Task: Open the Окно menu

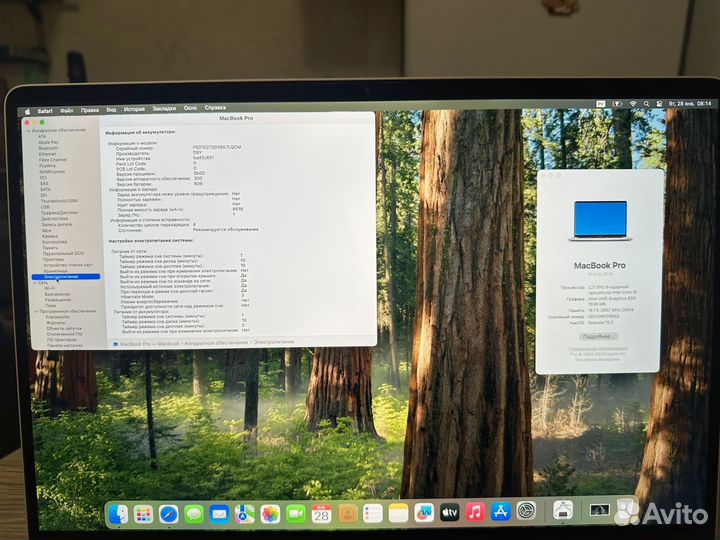Action: pos(190,108)
